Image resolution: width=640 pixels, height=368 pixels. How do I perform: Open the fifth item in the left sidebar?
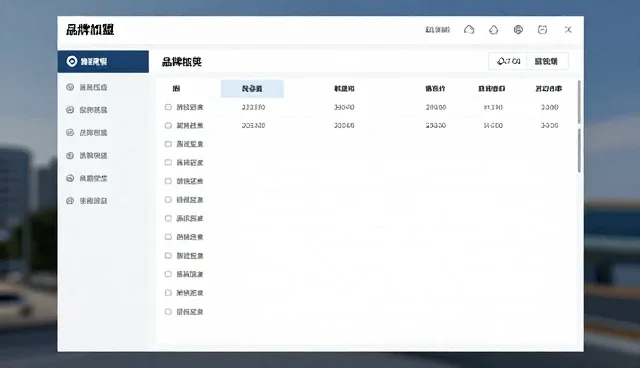click(x=87, y=155)
